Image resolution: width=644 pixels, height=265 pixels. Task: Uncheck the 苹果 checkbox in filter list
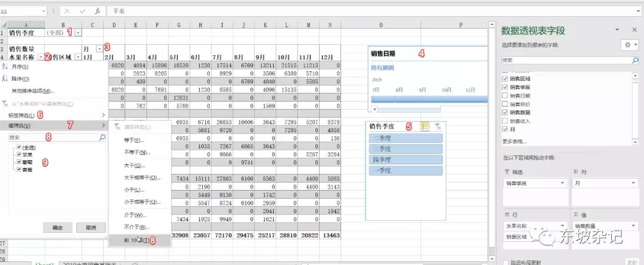19,155
